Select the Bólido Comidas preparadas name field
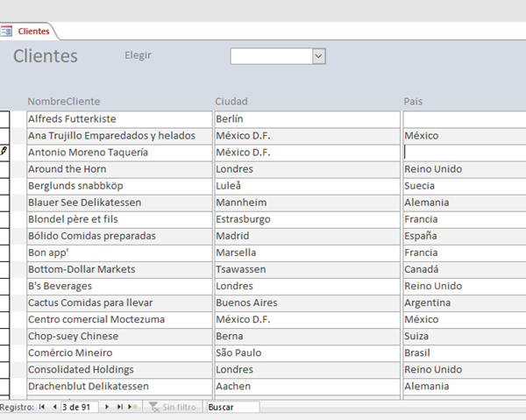The width and height of the screenshot is (526, 420). click(x=118, y=236)
